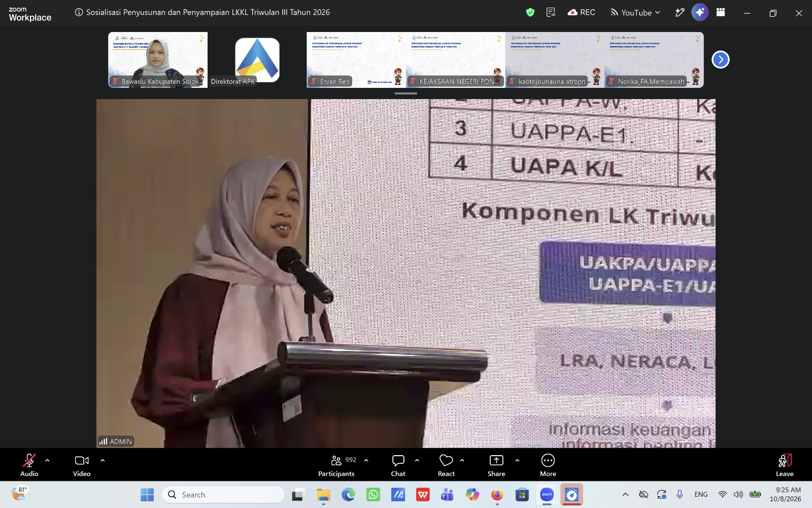The width and height of the screenshot is (812, 508).
Task: Show hidden system tray icons
Action: pos(626,495)
